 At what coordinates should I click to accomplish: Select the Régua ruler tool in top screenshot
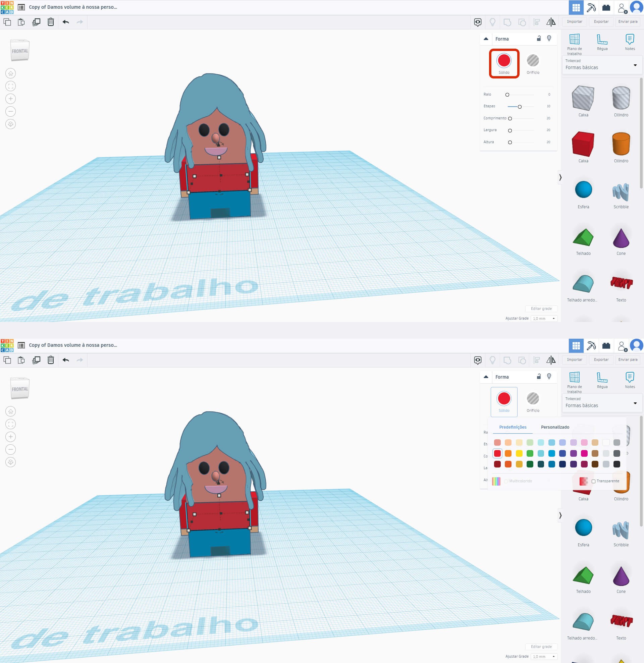tap(602, 42)
